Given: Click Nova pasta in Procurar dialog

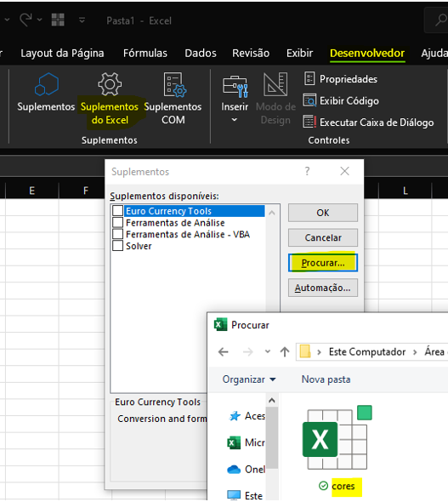Looking at the screenshot, I should tap(326, 379).
